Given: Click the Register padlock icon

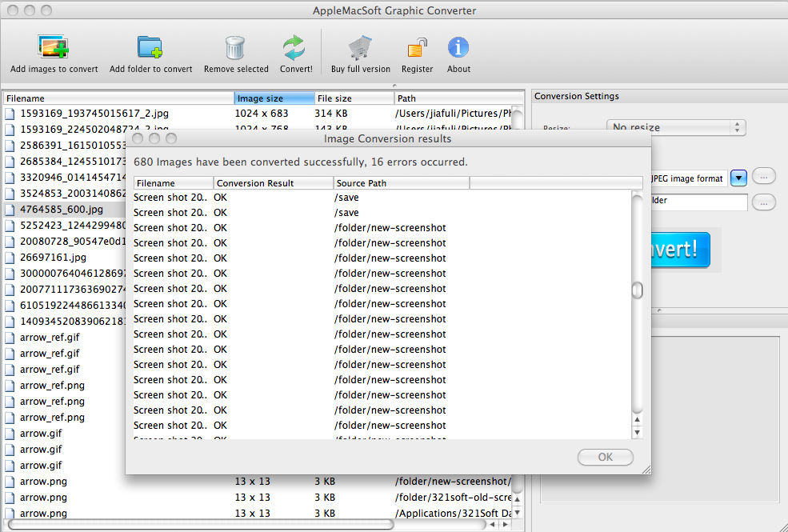Looking at the screenshot, I should click(x=417, y=48).
